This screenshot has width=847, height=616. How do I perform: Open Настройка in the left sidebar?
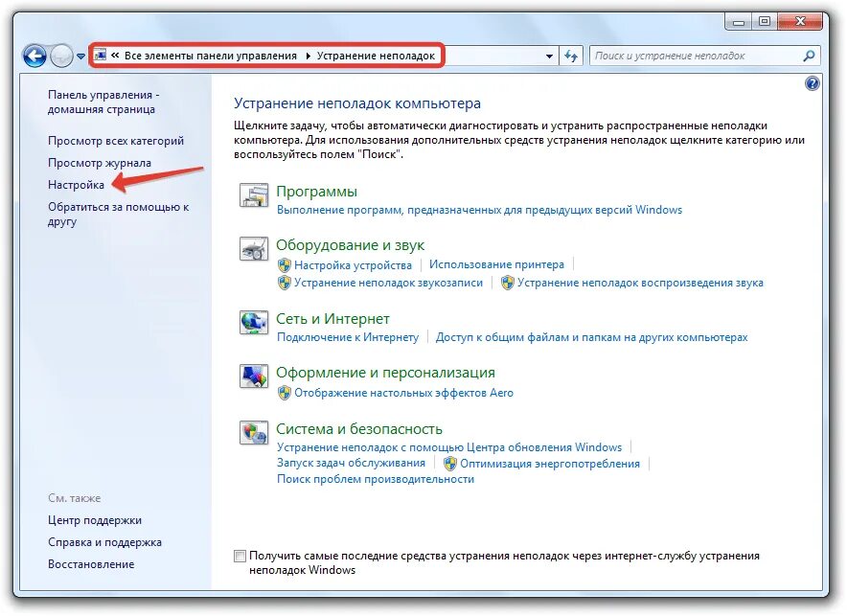(76, 185)
